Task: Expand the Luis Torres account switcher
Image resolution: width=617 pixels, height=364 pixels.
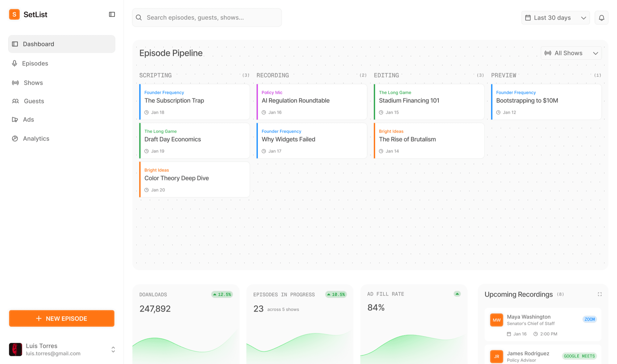Action: coord(113,350)
